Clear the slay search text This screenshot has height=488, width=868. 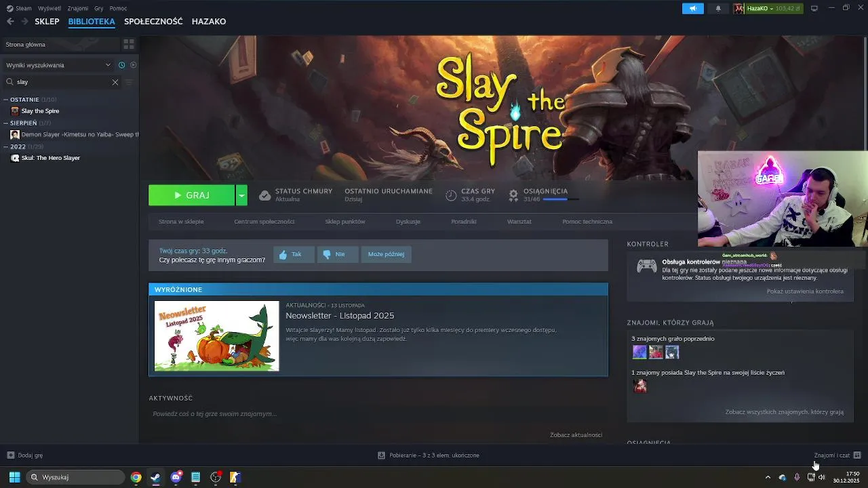[x=115, y=82]
